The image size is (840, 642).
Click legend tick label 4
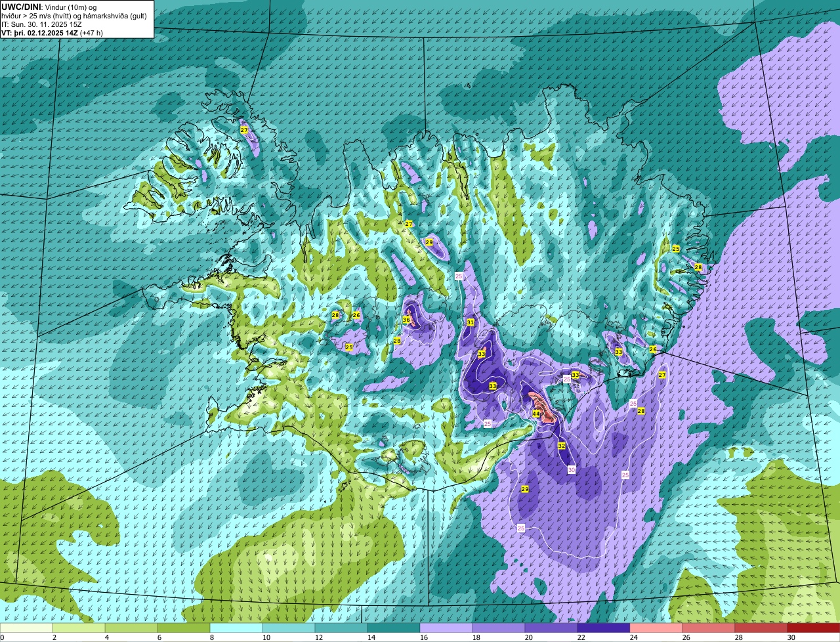pyautogui.click(x=106, y=637)
